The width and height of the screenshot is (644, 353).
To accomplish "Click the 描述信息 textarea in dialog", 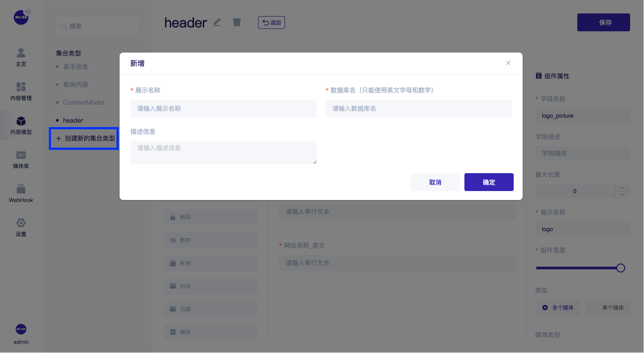I will tap(223, 153).
